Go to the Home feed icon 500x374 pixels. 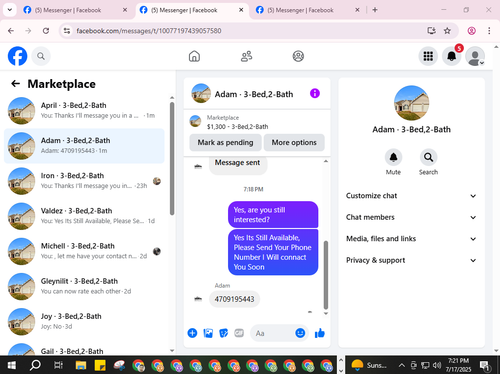tap(194, 56)
